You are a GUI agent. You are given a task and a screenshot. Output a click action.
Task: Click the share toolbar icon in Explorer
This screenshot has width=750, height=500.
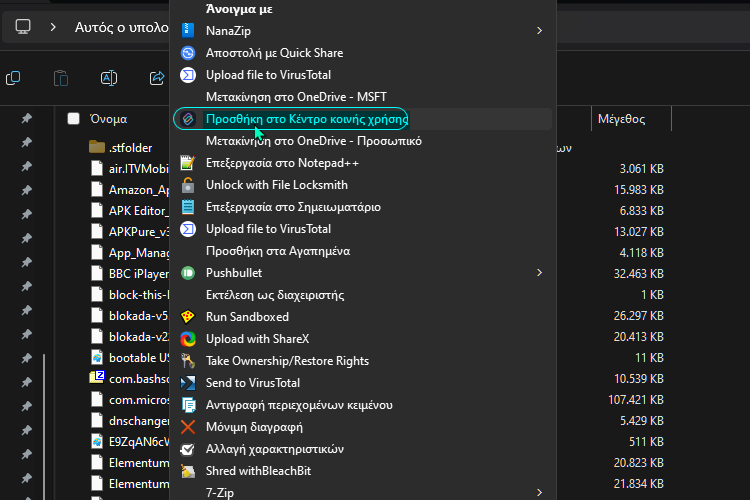pyautogui.click(x=157, y=78)
